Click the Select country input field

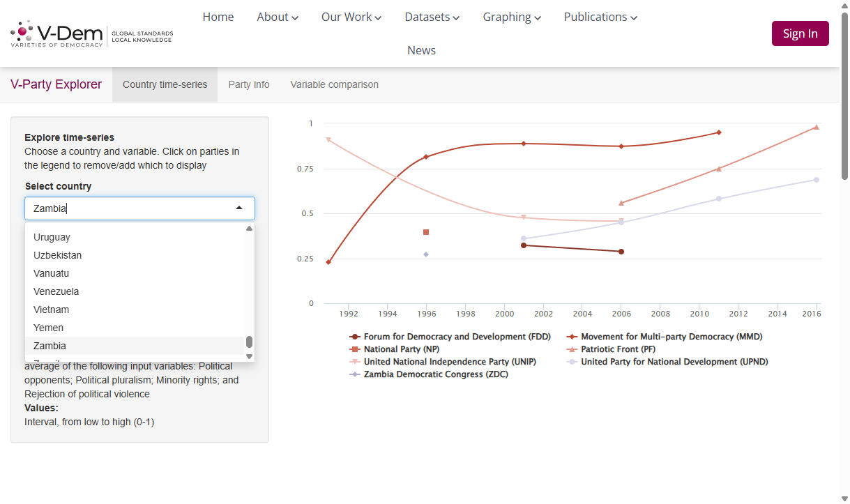[139, 208]
